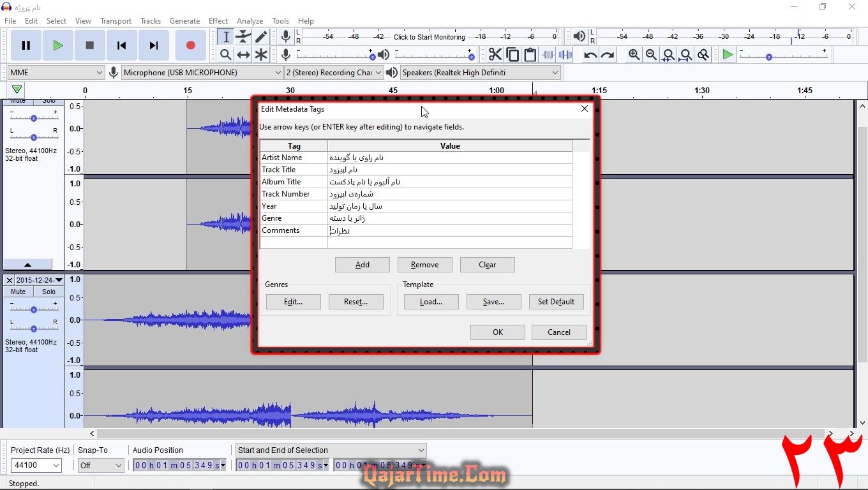Viewport: 868px width, 490px height.
Task: Click the Cut scissors icon
Action: [x=495, y=55]
